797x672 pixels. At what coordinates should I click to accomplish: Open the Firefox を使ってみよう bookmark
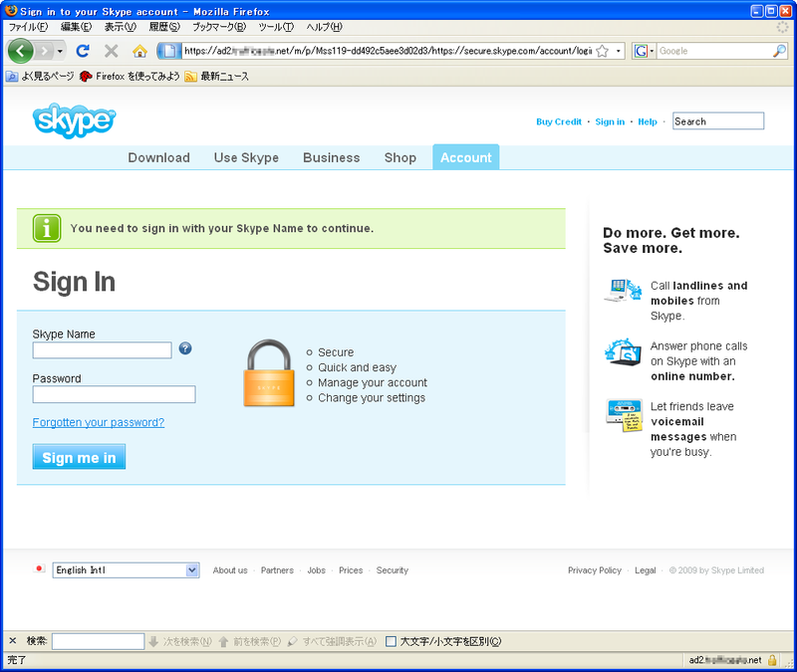(x=130, y=77)
